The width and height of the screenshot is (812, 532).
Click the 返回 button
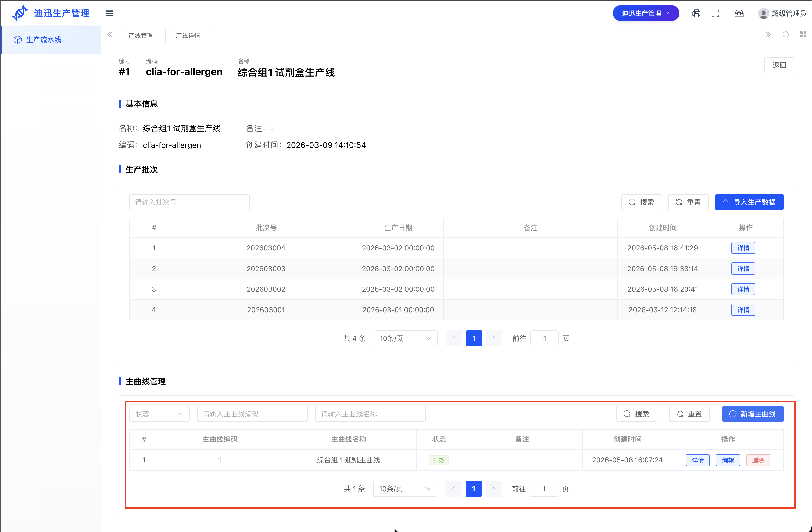click(x=779, y=65)
